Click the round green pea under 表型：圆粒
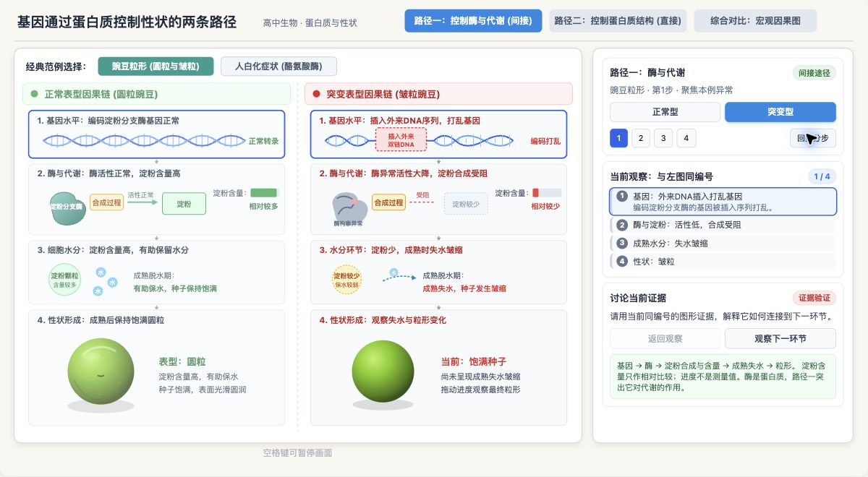This screenshot has height=477, width=868. pos(101,371)
